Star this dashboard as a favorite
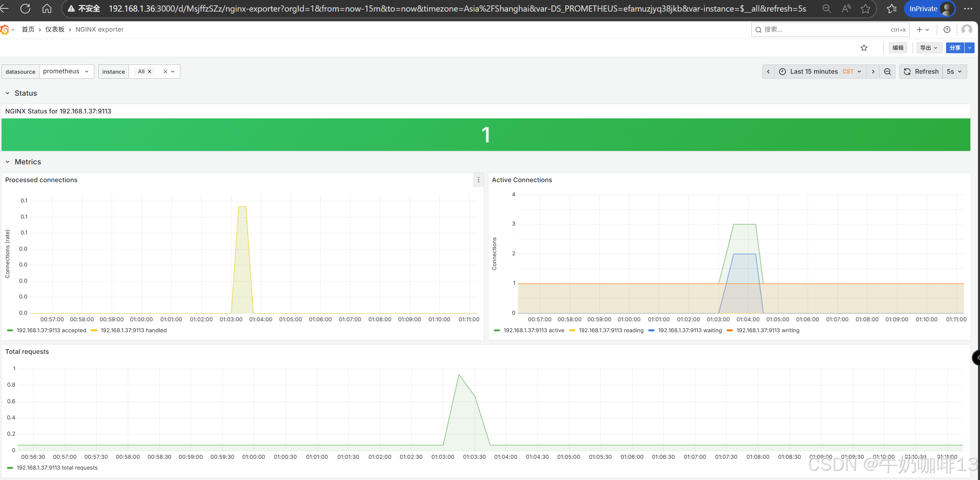 [864, 48]
